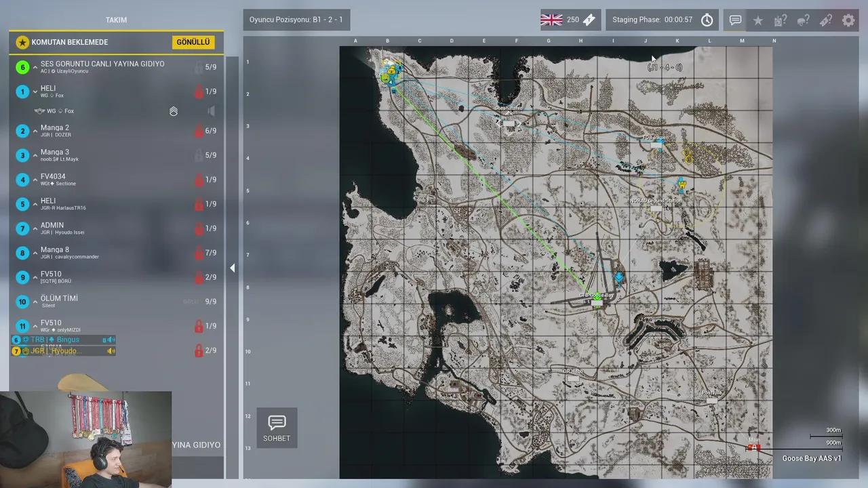Click the 250 ticket count
868x488 pixels.
pos(573,20)
